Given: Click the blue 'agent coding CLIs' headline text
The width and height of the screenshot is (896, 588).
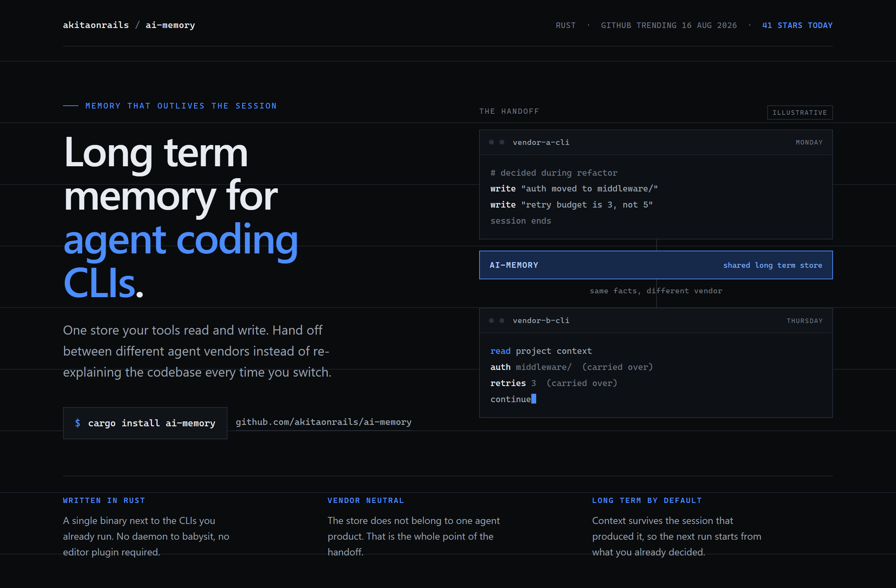Looking at the screenshot, I should pos(181,260).
